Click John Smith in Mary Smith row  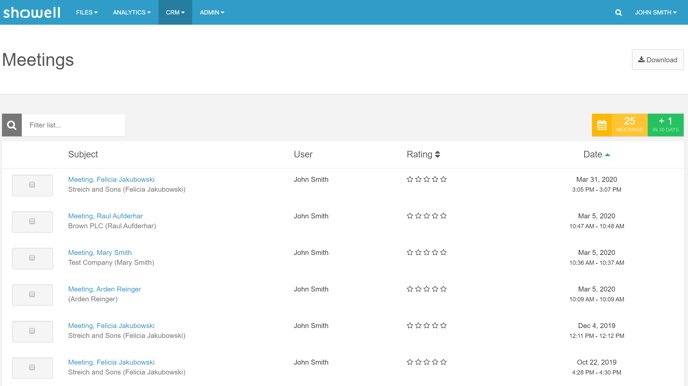point(311,253)
